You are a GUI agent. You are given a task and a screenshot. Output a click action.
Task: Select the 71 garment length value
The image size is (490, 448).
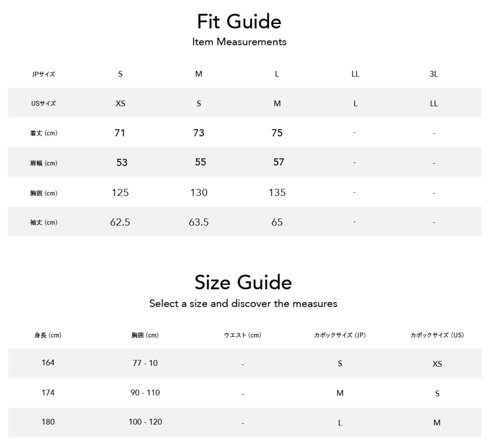click(120, 133)
